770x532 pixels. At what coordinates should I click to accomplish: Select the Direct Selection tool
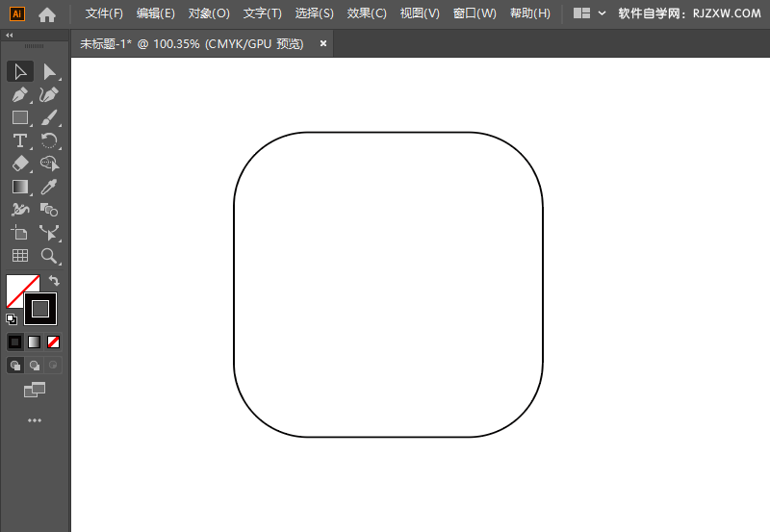(49, 71)
